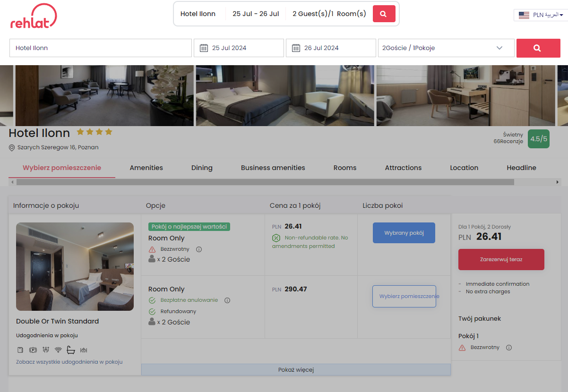Expand rooms list with Pokaż więcej
Screen dimensions: 568x392
click(296, 370)
